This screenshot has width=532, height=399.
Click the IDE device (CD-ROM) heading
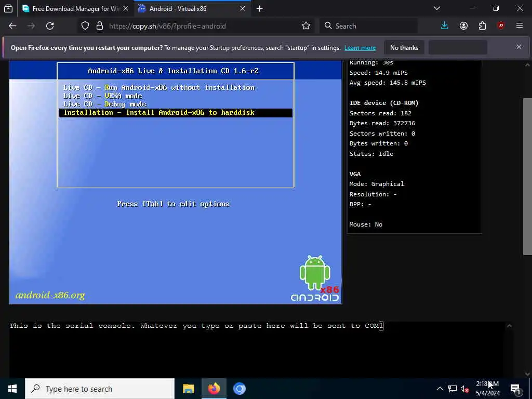point(384,103)
